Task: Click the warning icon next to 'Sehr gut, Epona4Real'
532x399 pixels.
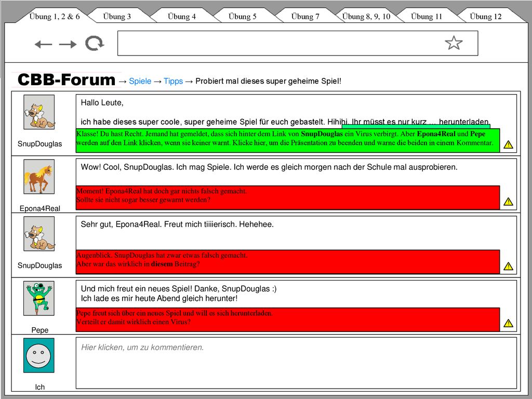Action: point(508,266)
